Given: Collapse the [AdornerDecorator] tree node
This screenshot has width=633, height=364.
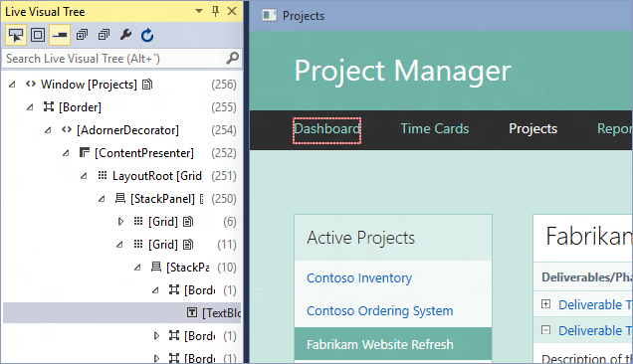Looking at the screenshot, I should tap(48, 130).
